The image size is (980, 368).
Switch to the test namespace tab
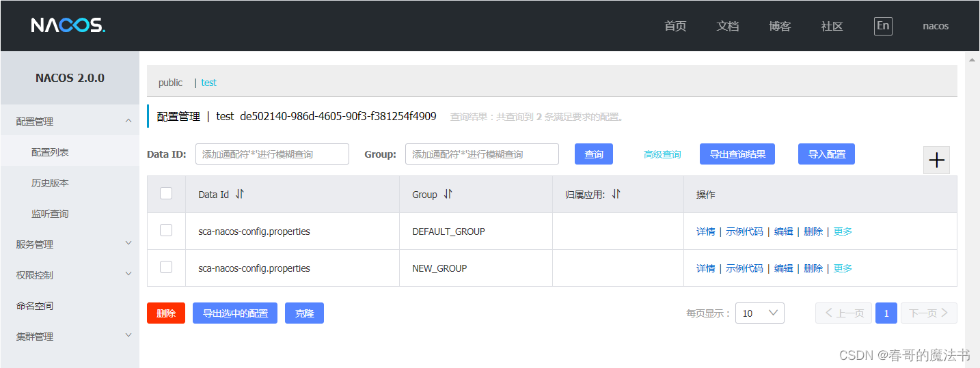(208, 83)
